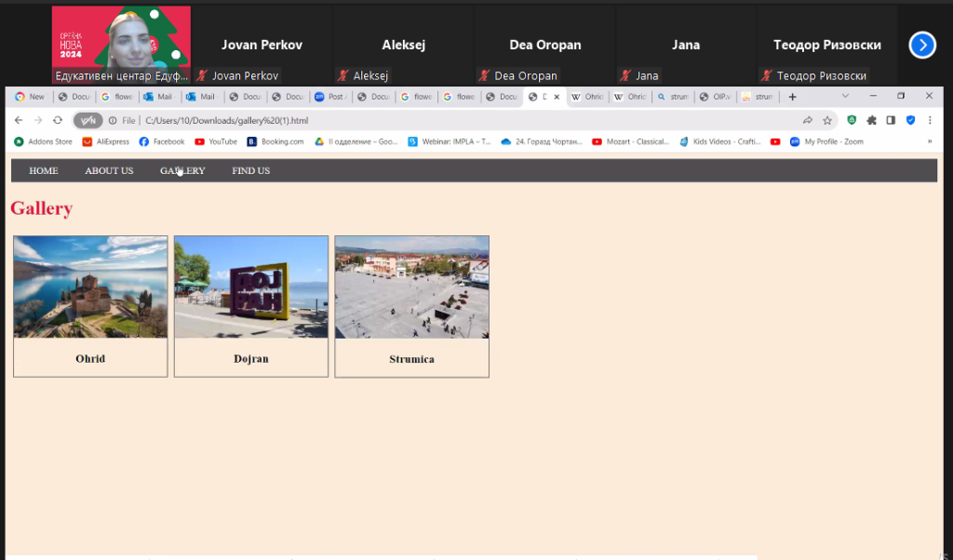953x560 pixels.
Task: Click the share icon in the address bar
Action: (808, 120)
